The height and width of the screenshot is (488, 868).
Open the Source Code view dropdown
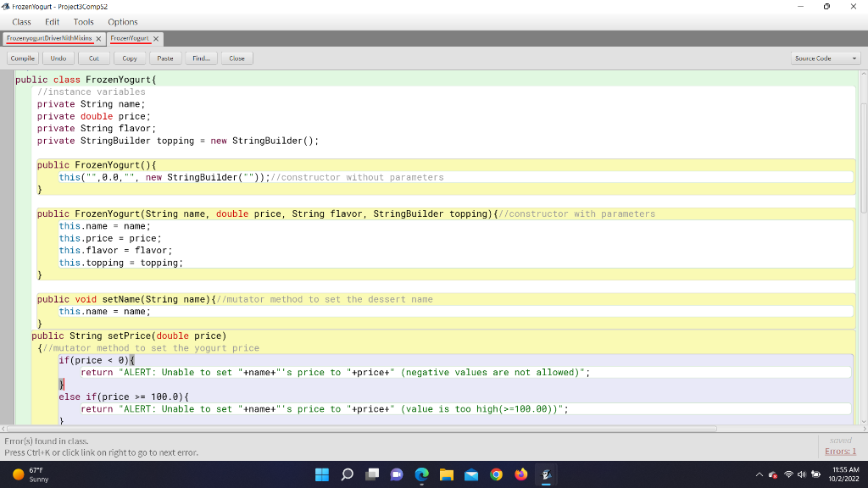click(825, 58)
